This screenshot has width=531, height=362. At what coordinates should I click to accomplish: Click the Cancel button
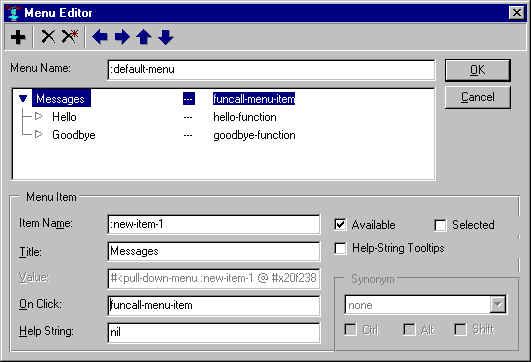pyautogui.click(x=477, y=97)
